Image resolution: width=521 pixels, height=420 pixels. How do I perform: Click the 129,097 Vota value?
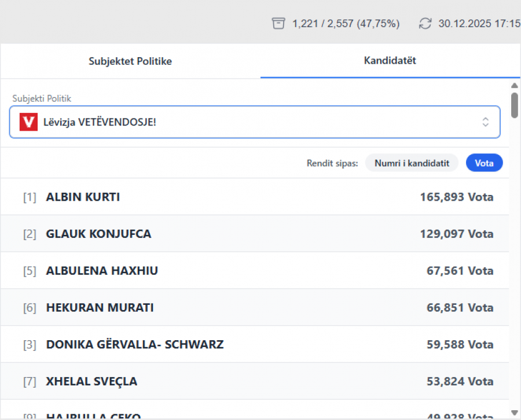click(x=457, y=234)
